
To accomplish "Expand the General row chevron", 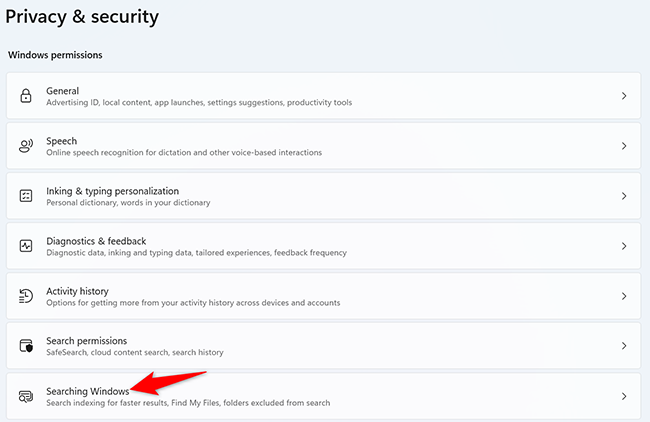I will point(623,96).
